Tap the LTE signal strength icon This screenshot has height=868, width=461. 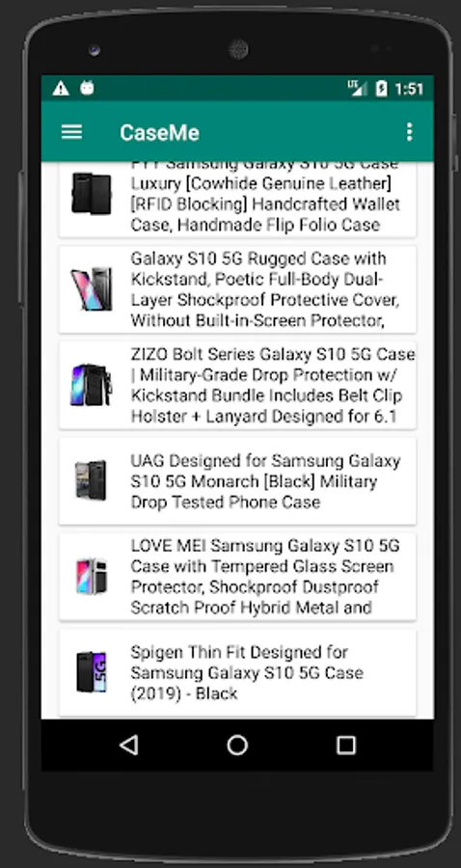[357, 88]
